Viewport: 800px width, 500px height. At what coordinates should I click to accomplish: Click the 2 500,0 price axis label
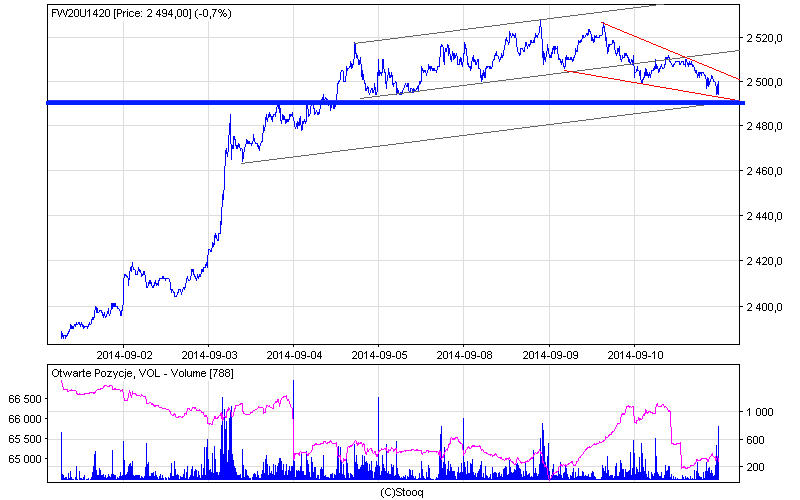pos(764,82)
